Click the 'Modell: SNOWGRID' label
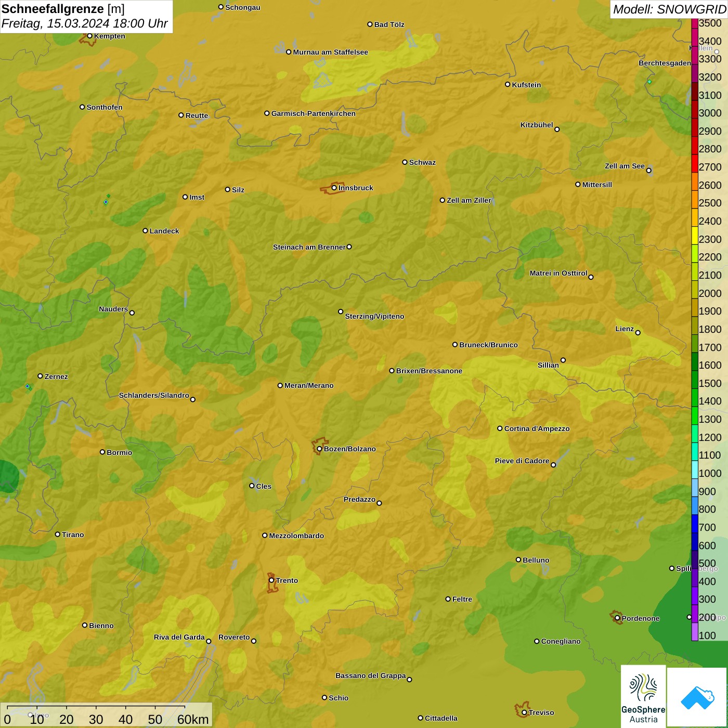This screenshot has height=728, width=728. pos(669,9)
